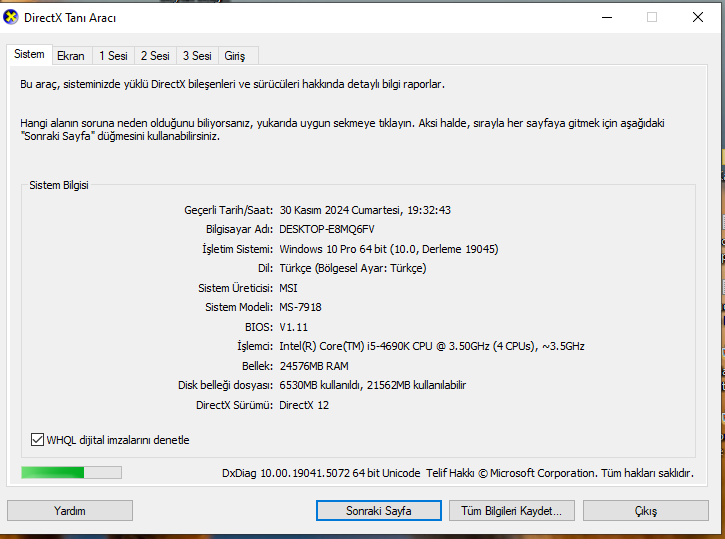
Task: Click the DirectX icon in title bar
Action: [11, 18]
